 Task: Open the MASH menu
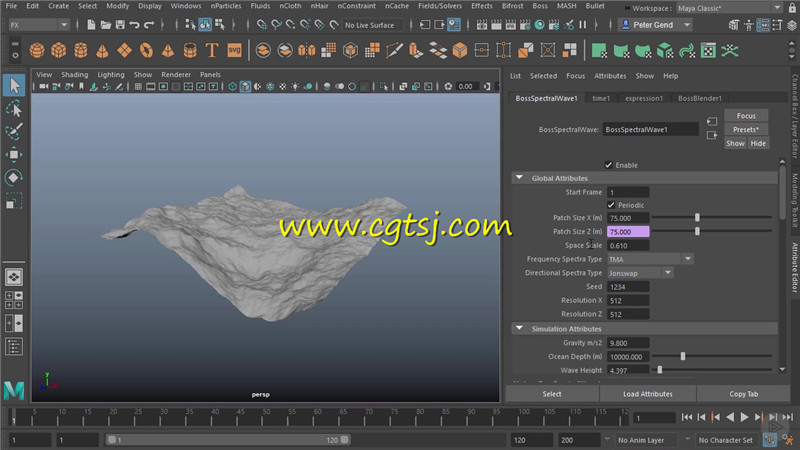pyautogui.click(x=566, y=6)
